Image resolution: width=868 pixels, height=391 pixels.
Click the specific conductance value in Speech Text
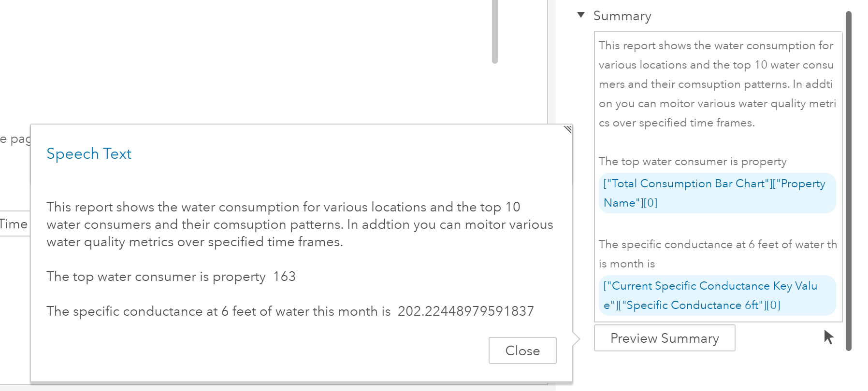(465, 311)
